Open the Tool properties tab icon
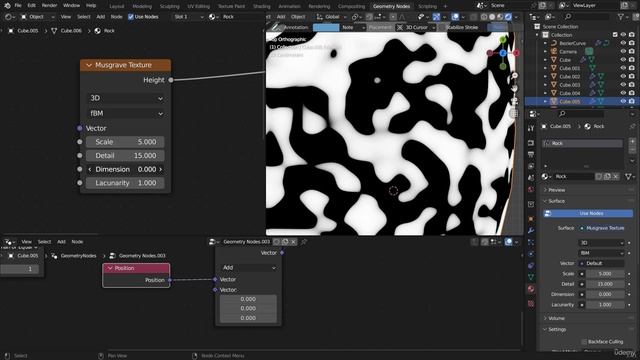640x360 pixels. click(x=531, y=128)
